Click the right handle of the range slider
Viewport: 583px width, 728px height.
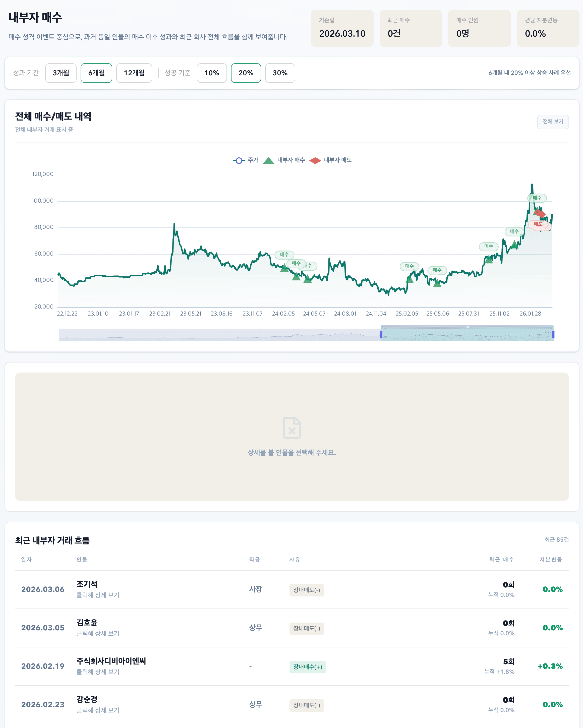(553, 335)
